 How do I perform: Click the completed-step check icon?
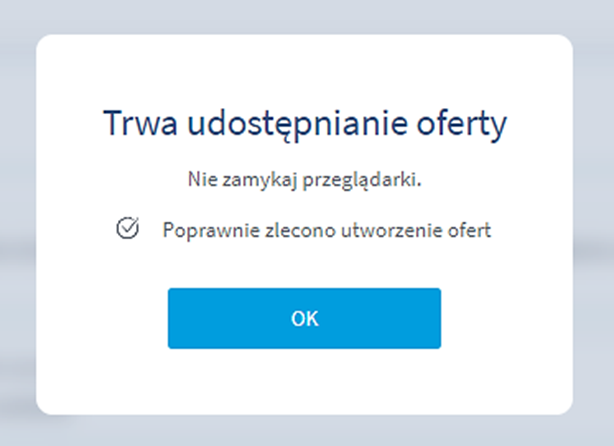coord(127,229)
